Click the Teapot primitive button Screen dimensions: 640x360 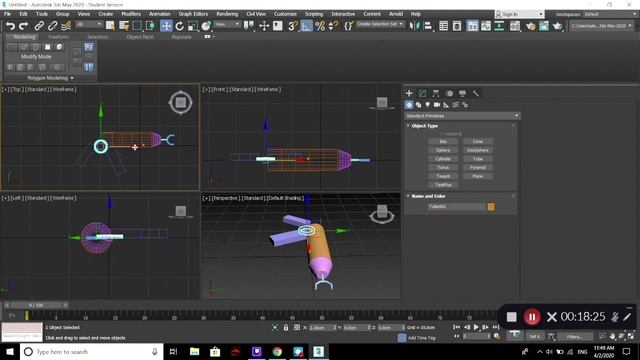click(x=443, y=176)
